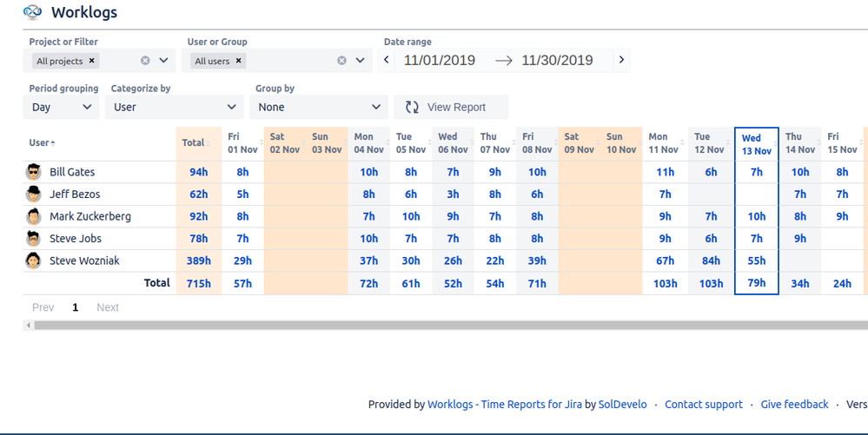Select the Mark Zuckerberg user name

(x=90, y=216)
